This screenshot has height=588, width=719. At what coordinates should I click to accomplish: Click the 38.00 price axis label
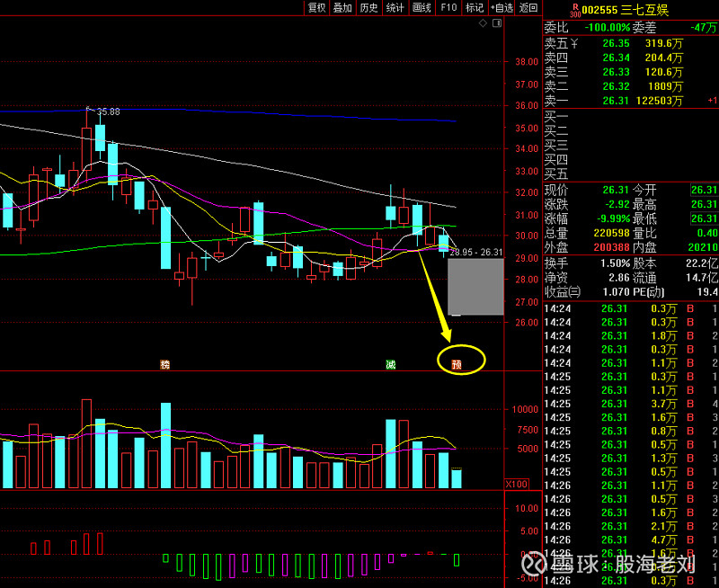(x=527, y=61)
